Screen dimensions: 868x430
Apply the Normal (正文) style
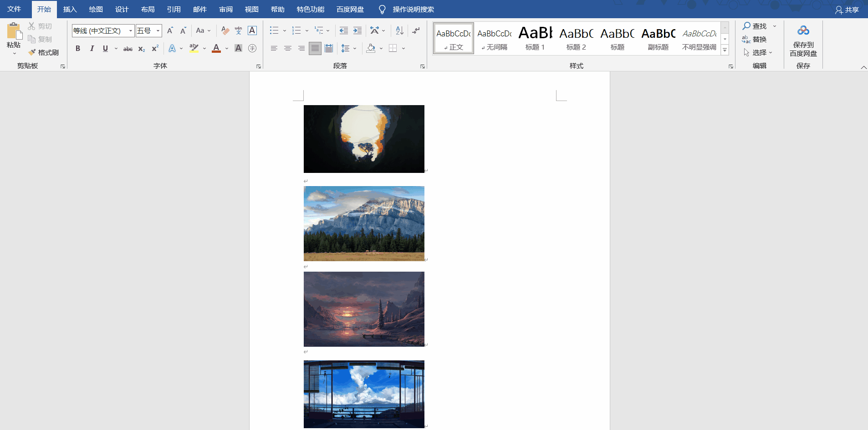[x=454, y=39]
